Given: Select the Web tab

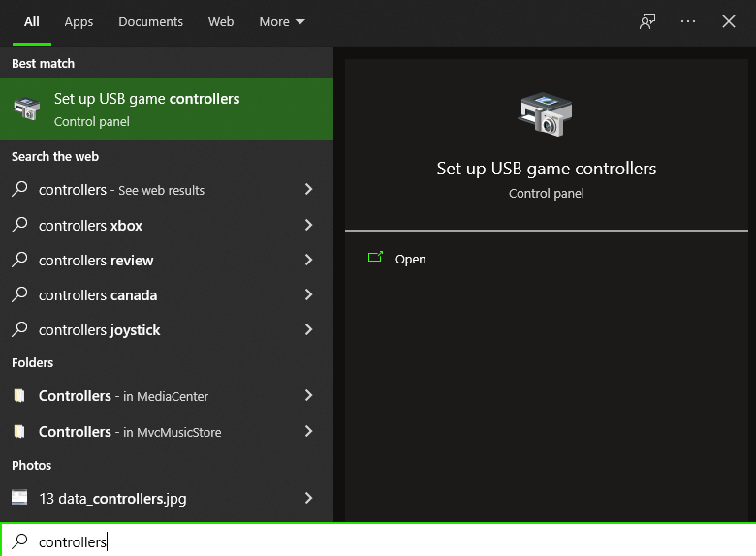Looking at the screenshot, I should (x=221, y=21).
